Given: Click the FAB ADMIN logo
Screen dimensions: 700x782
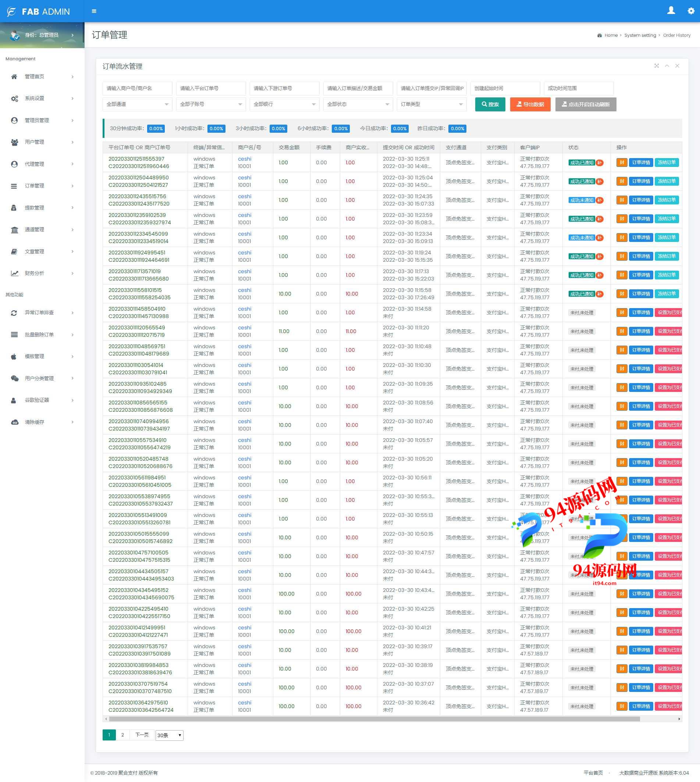Looking at the screenshot, I should (x=39, y=11).
